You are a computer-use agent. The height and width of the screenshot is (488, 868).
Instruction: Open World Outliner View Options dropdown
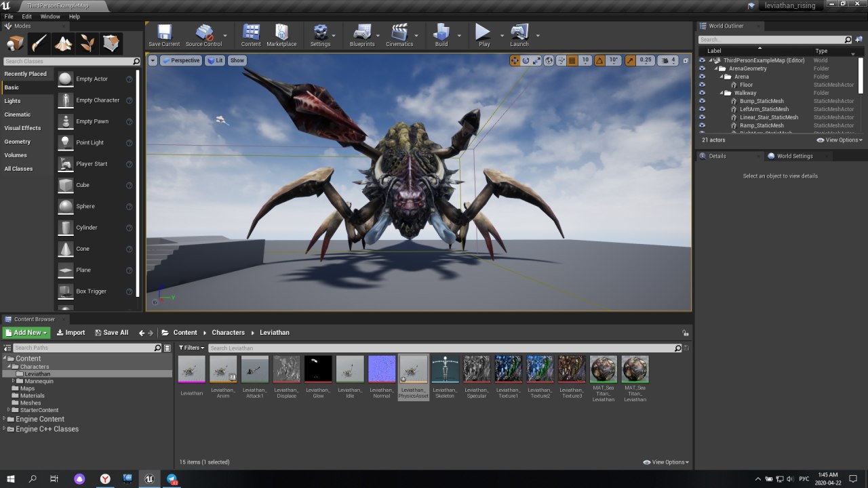pyautogui.click(x=840, y=140)
